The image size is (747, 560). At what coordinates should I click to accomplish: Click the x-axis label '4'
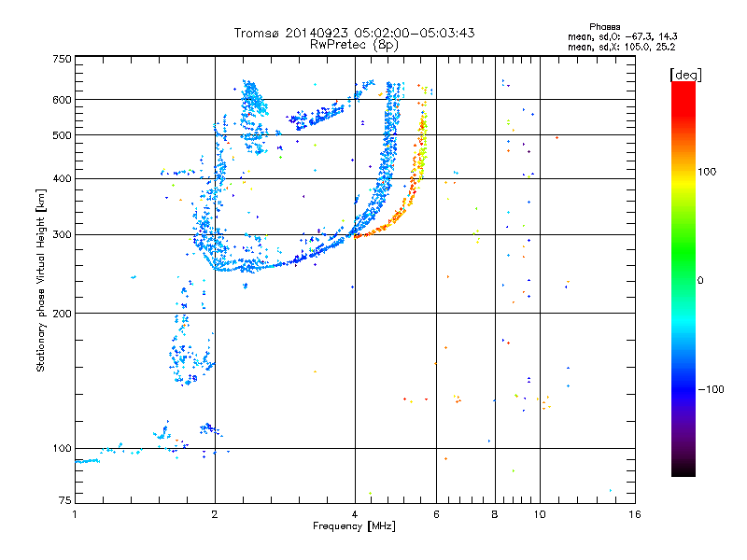click(x=355, y=514)
